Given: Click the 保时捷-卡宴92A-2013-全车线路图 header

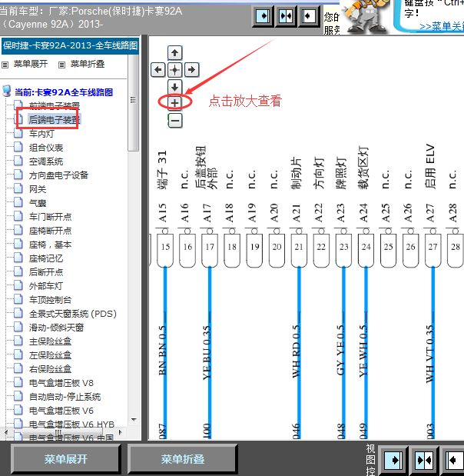Looking at the screenshot, I should click(71, 45).
